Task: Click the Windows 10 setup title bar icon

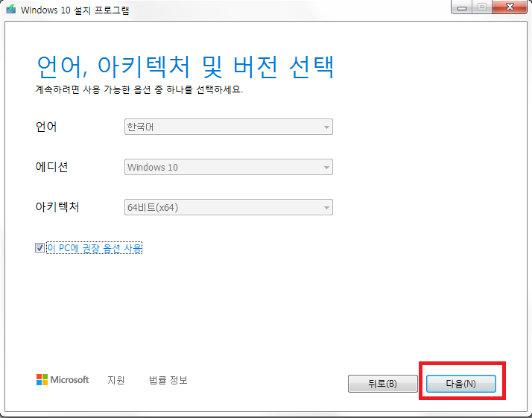Action: (11, 9)
